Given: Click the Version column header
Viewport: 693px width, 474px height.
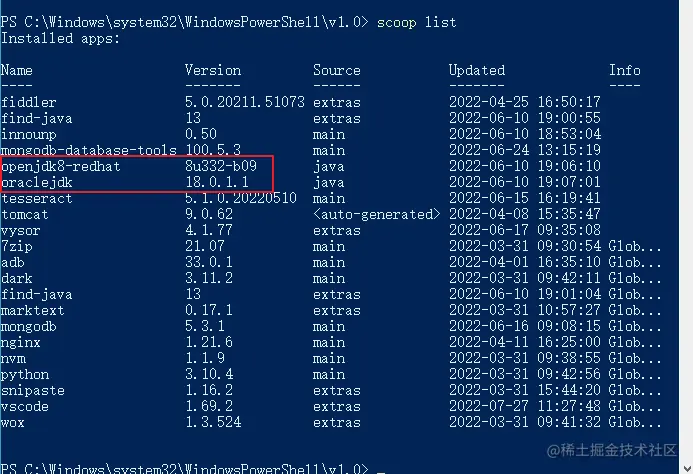Looking at the screenshot, I should pos(212,70).
